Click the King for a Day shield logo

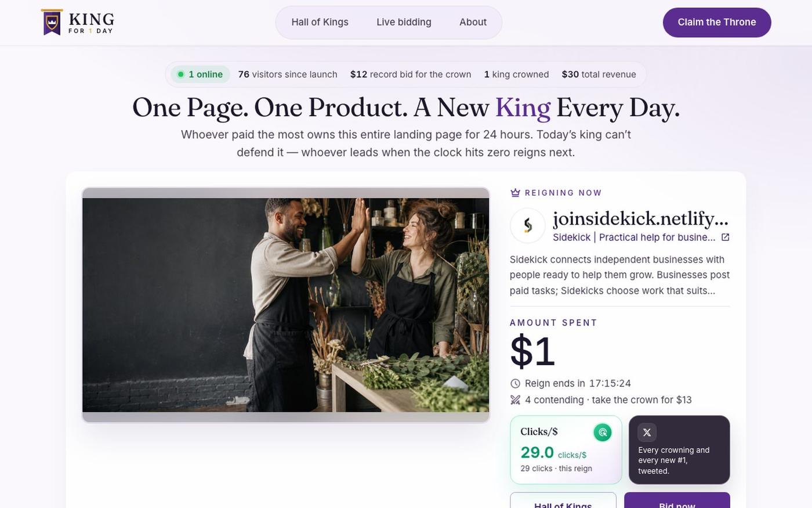point(52,23)
